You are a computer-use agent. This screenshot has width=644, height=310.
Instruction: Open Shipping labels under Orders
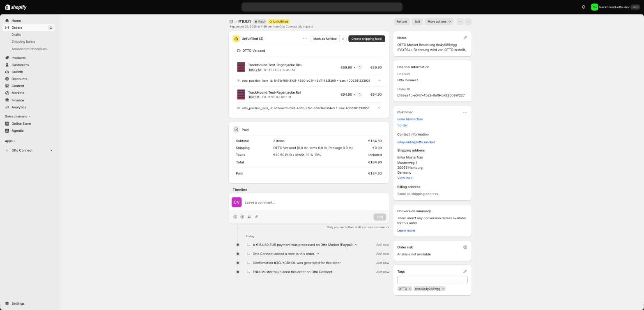click(23, 41)
